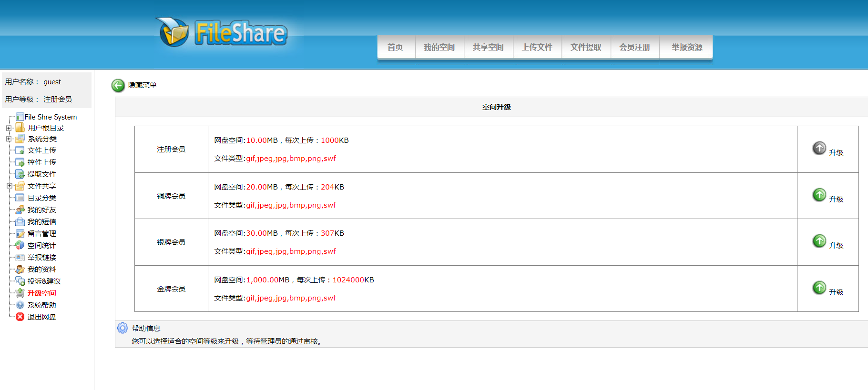Image resolution: width=868 pixels, height=390 pixels.
Task: Select 用户根目录 in the sidebar tree
Action: [x=46, y=128]
